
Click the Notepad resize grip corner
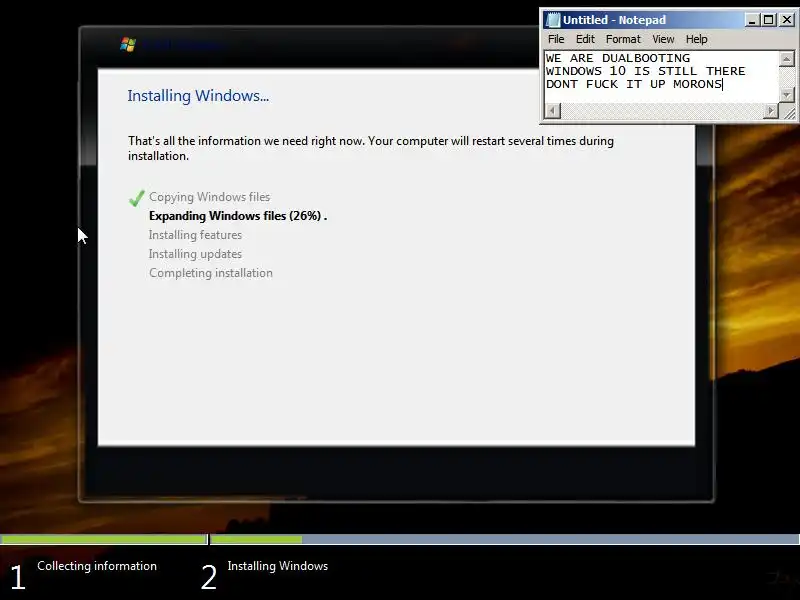pyautogui.click(x=788, y=112)
